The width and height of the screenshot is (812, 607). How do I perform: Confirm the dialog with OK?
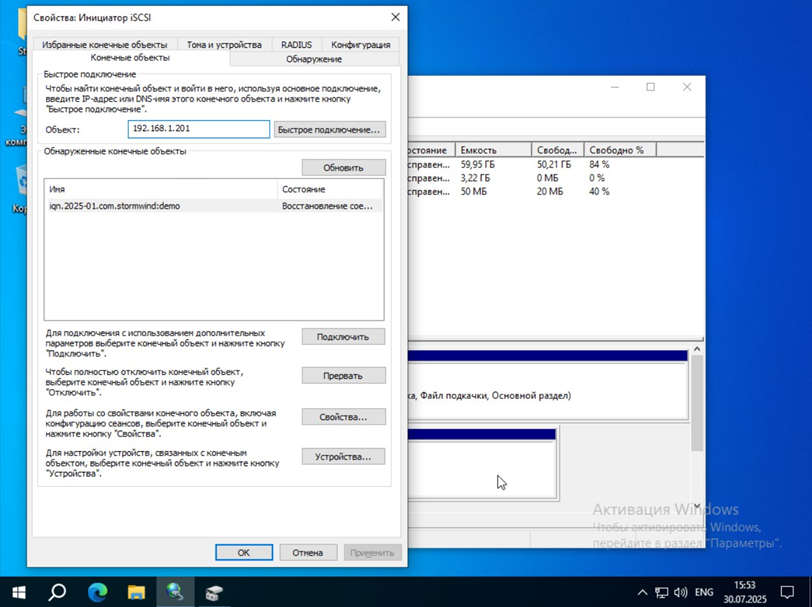(x=244, y=553)
